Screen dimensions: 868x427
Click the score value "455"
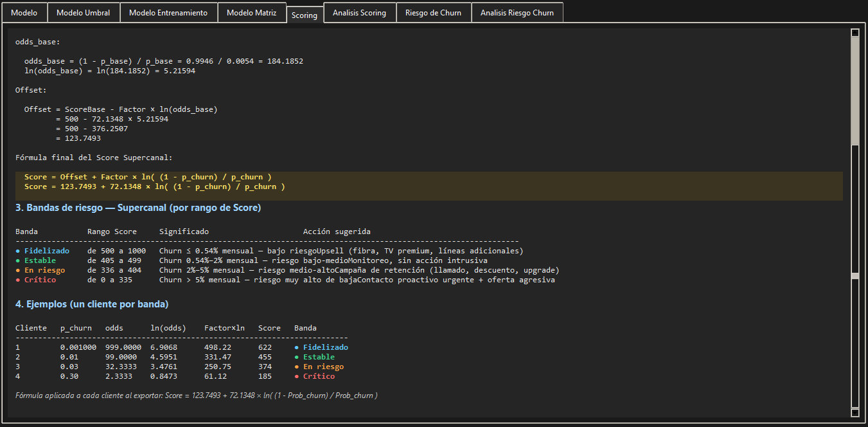(x=265, y=357)
